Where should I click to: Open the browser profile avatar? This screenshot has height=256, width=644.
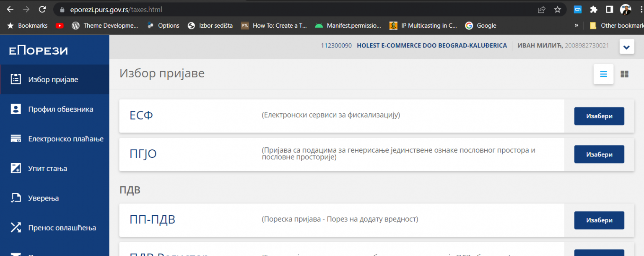coord(626,9)
